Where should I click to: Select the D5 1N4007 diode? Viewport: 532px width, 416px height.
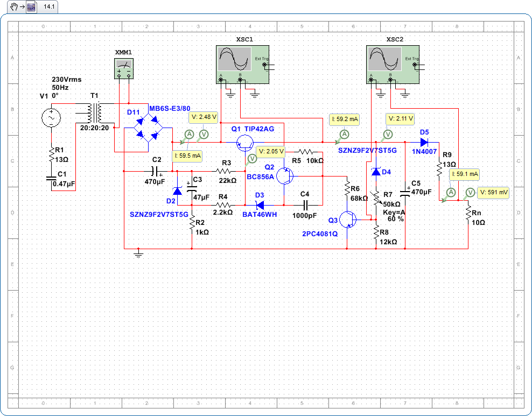[x=424, y=143]
